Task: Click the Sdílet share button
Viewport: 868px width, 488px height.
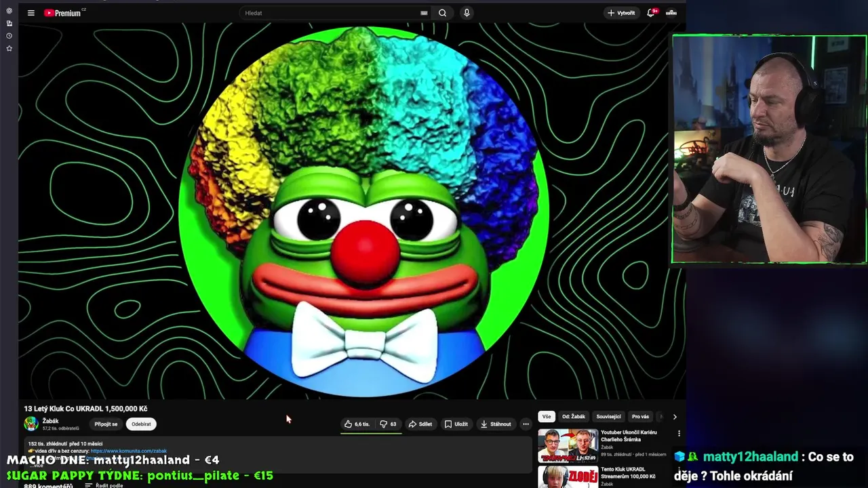Action: [x=420, y=424]
